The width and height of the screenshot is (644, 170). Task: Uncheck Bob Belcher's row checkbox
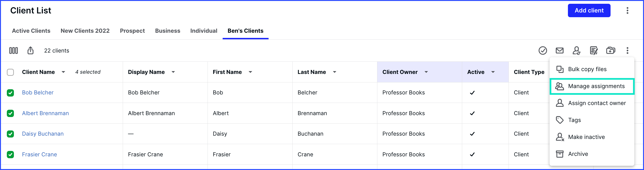point(11,93)
